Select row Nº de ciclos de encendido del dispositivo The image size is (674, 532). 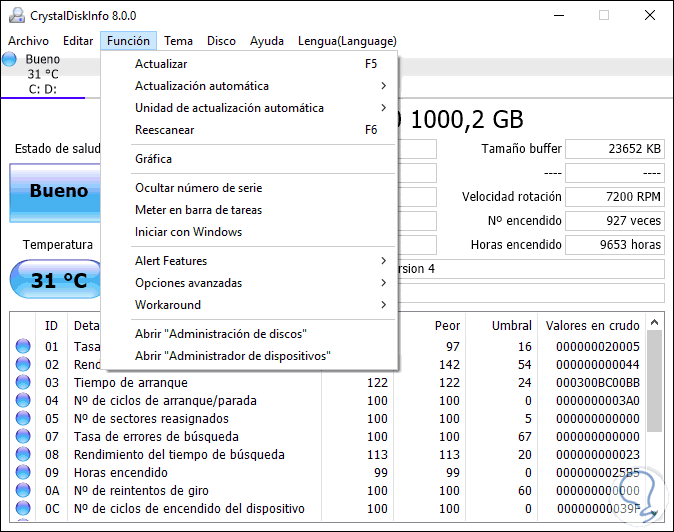tap(328, 509)
